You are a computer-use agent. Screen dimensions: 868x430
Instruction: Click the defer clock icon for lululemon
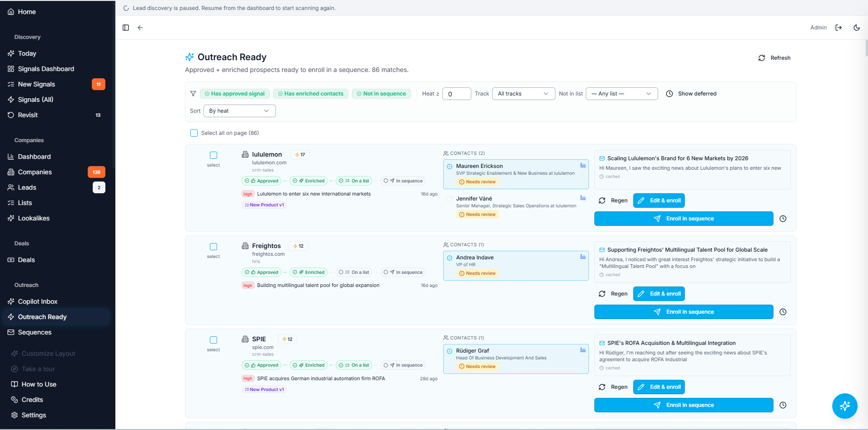point(783,219)
